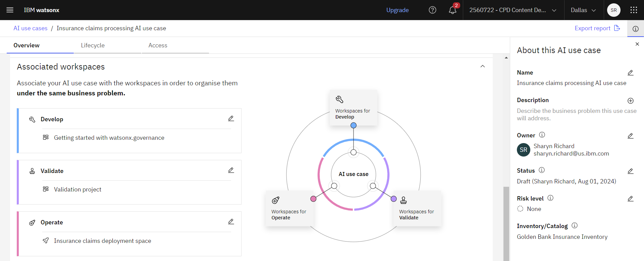Edit the Status field
644x261 pixels.
[630, 171]
